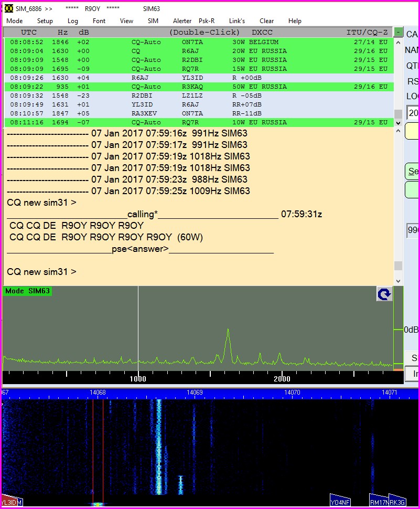The width and height of the screenshot is (420, 509).
Task: Open the Psk-R menu
Action: coord(207,21)
